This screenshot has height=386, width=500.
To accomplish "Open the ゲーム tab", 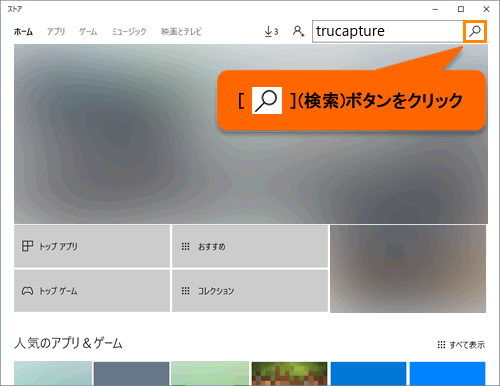I will (88, 32).
